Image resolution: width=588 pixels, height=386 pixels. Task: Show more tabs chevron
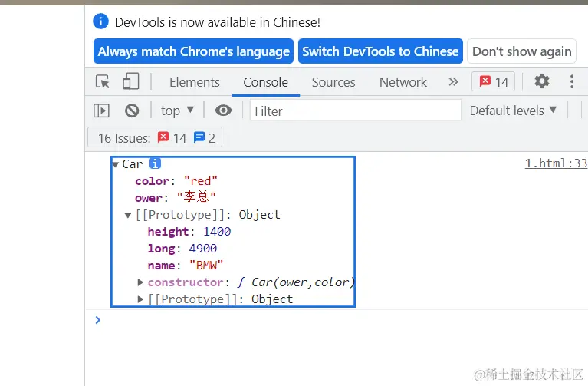click(453, 81)
